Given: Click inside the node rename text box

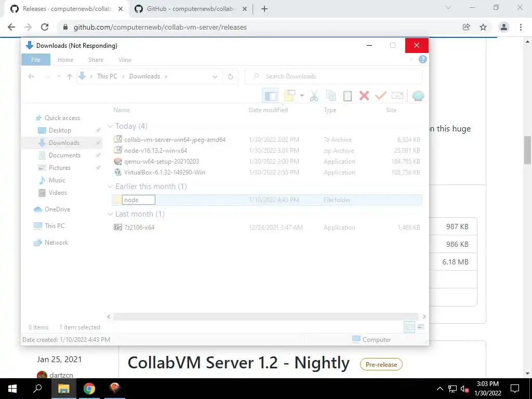Looking at the screenshot, I should click(138, 200).
